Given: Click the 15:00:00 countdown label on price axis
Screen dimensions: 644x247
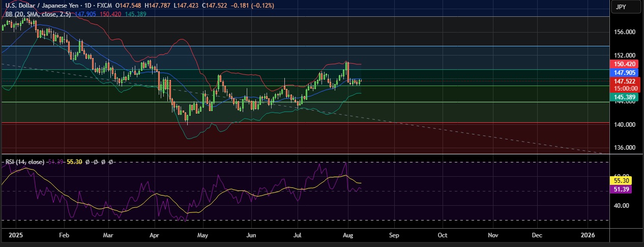Looking at the screenshot, I should coord(625,88).
